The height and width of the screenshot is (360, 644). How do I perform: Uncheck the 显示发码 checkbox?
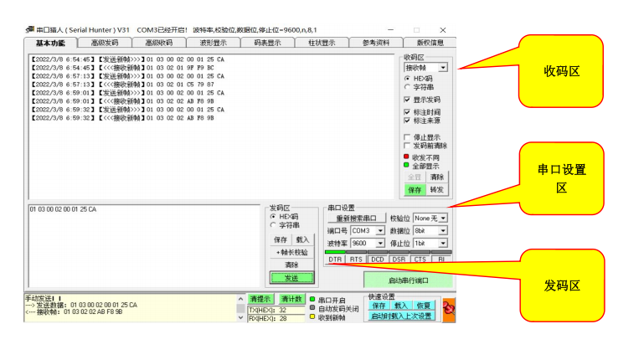(x=407, y=100)
